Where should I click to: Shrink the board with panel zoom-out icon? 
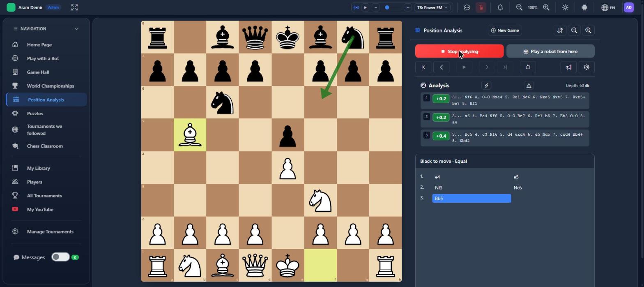pos(574,30)
